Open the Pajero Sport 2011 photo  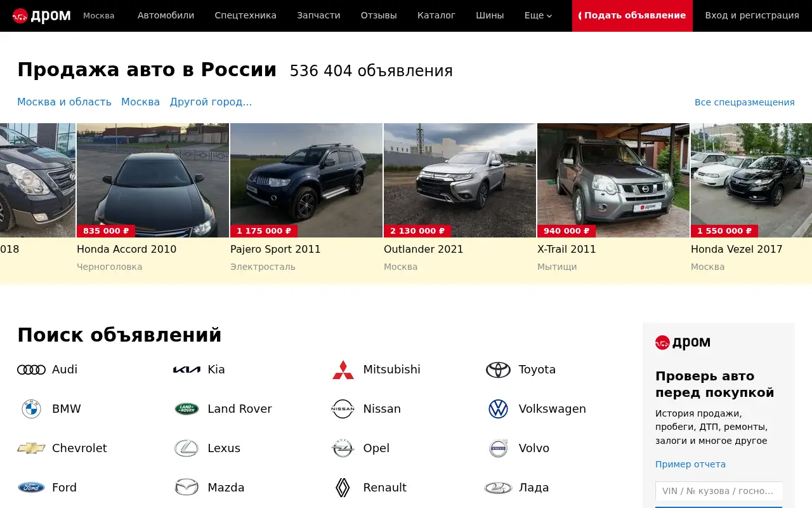306,180
